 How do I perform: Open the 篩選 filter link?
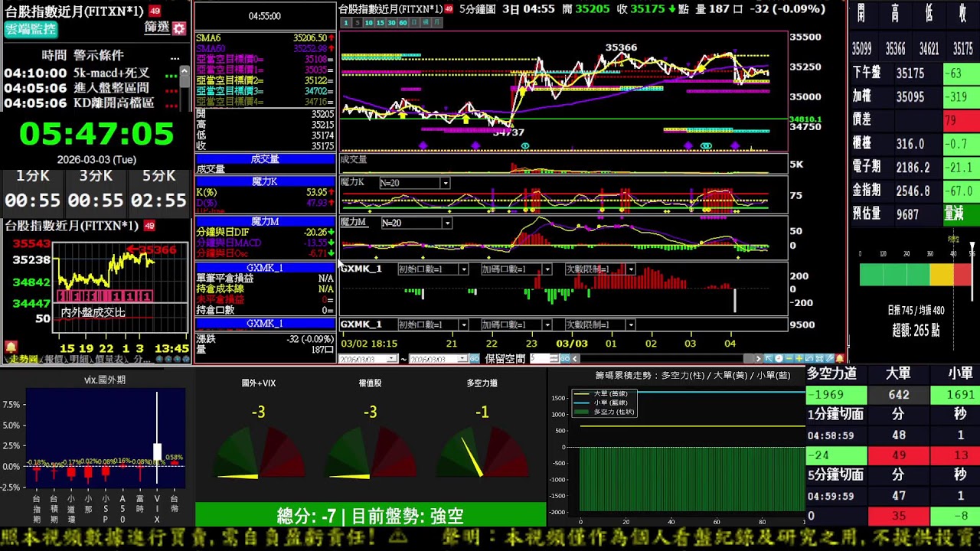pos(156,28)
